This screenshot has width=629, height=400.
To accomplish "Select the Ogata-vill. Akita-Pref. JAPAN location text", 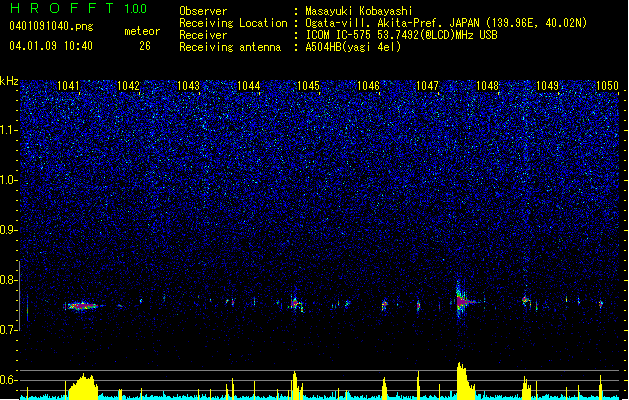I will pos(446,23).
